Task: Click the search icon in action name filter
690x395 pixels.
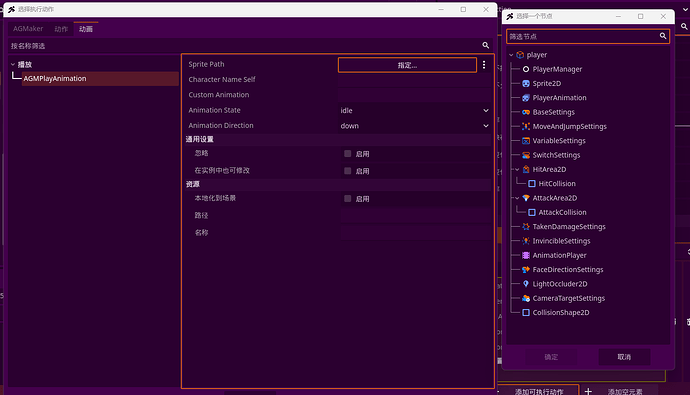Action: tap(485, 45)
